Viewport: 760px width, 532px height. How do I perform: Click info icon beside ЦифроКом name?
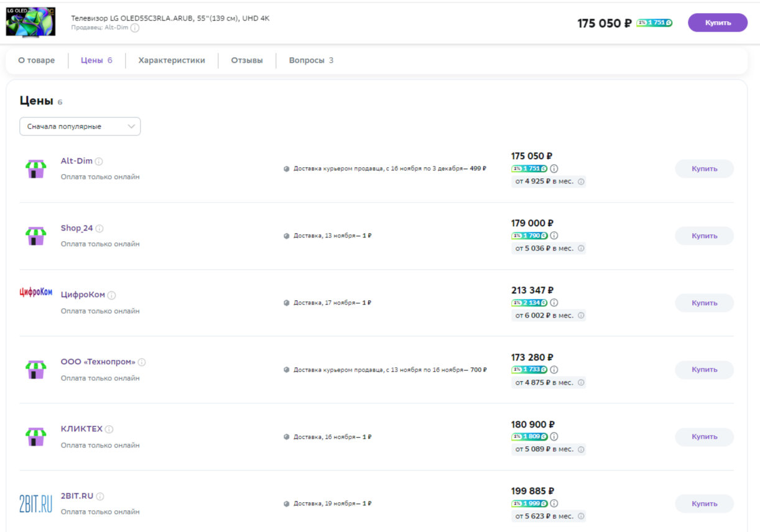tap(112, 296)
